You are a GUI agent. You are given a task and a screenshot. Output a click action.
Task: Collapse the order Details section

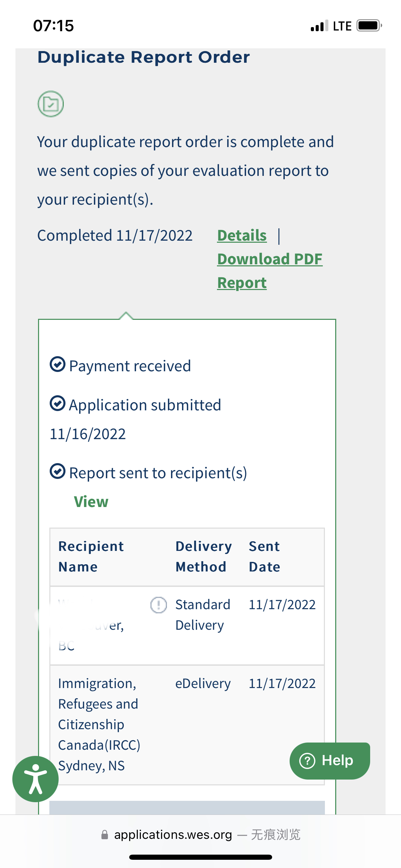click(242, 236)
